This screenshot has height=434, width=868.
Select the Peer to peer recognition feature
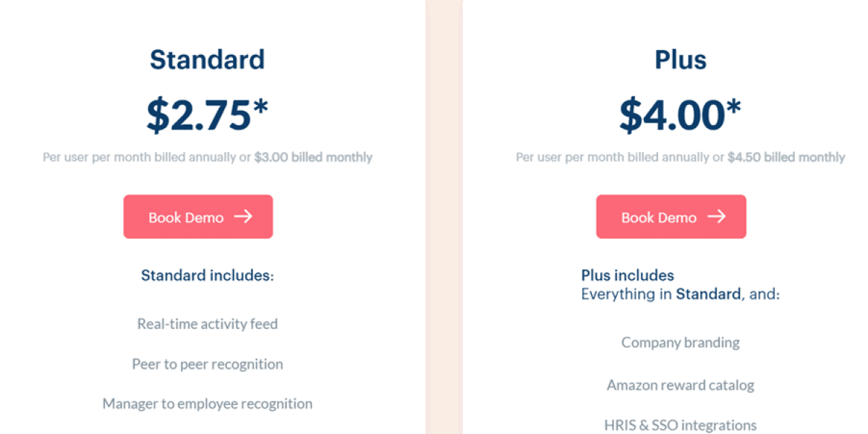click(208, 364)
